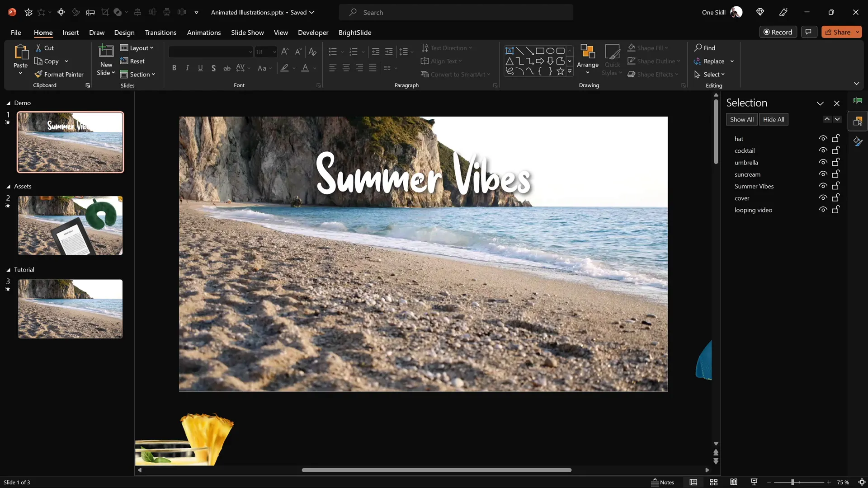This screenshot has width=868, height=488.
Task: Switch to the Design tab
Action: tap(124, 33)
